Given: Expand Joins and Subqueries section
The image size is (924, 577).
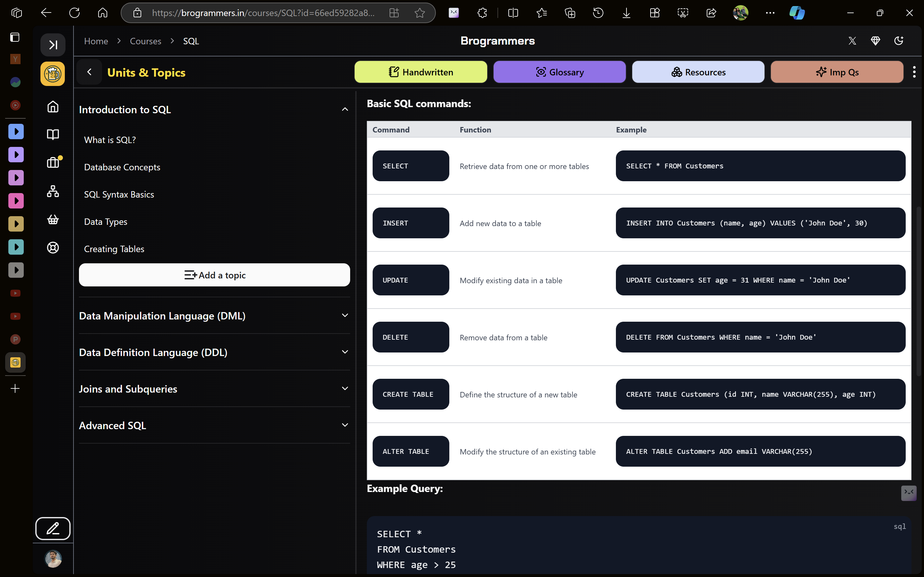Looking at the screenshot, I should (x=214, y=389).
